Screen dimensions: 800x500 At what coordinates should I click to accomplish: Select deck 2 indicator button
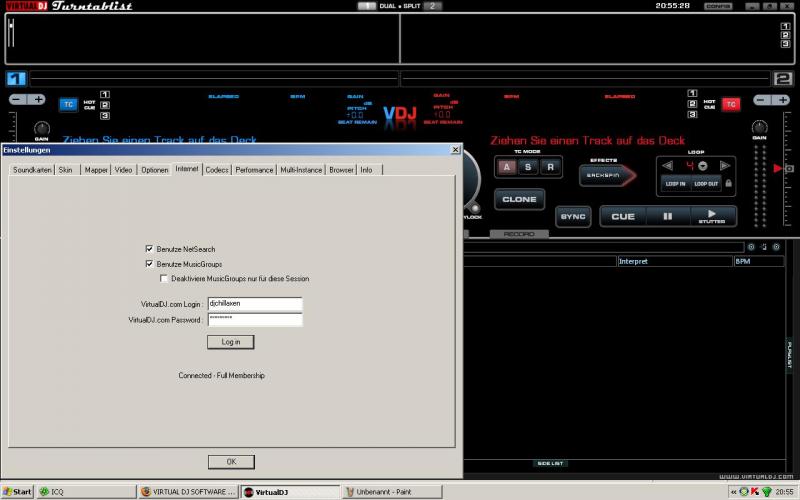pos(783,79)
